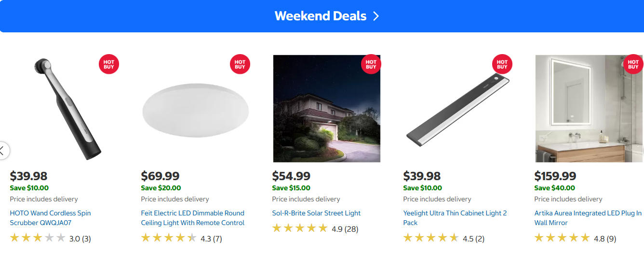View the Sol-R-Brite Solar Street Light photo

click(326, 109)
